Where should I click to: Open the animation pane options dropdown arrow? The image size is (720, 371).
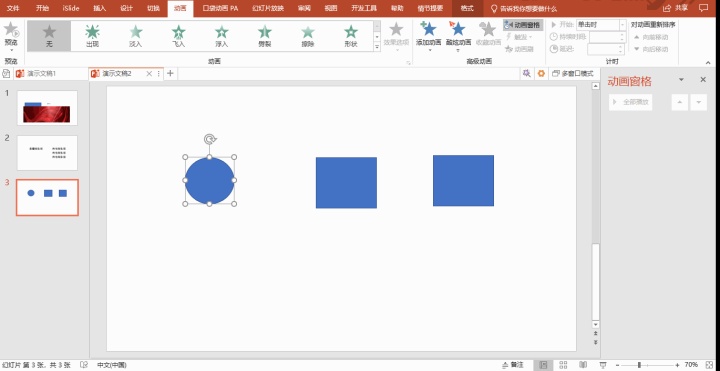pos(681,79)
